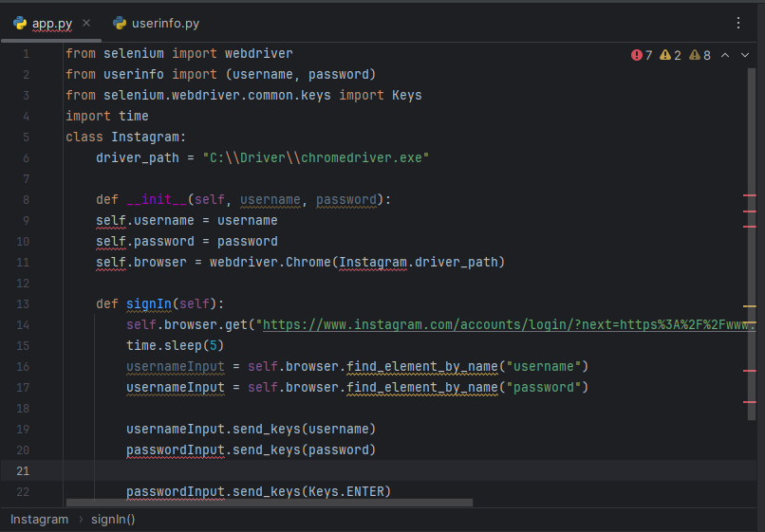Click the topmost red error stripe mark
The height and width of the screenshot is (532, 765).
click(x=749, y=195)
